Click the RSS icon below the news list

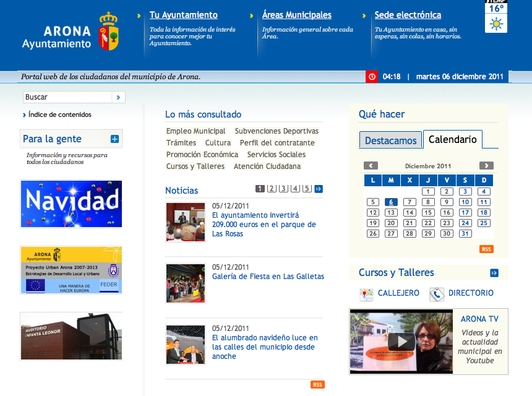pos(317,385)
